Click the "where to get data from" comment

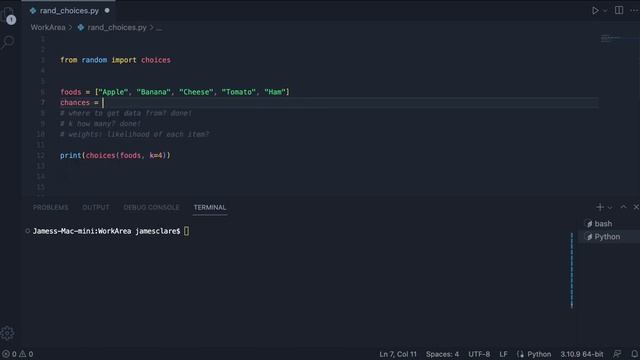126,113
